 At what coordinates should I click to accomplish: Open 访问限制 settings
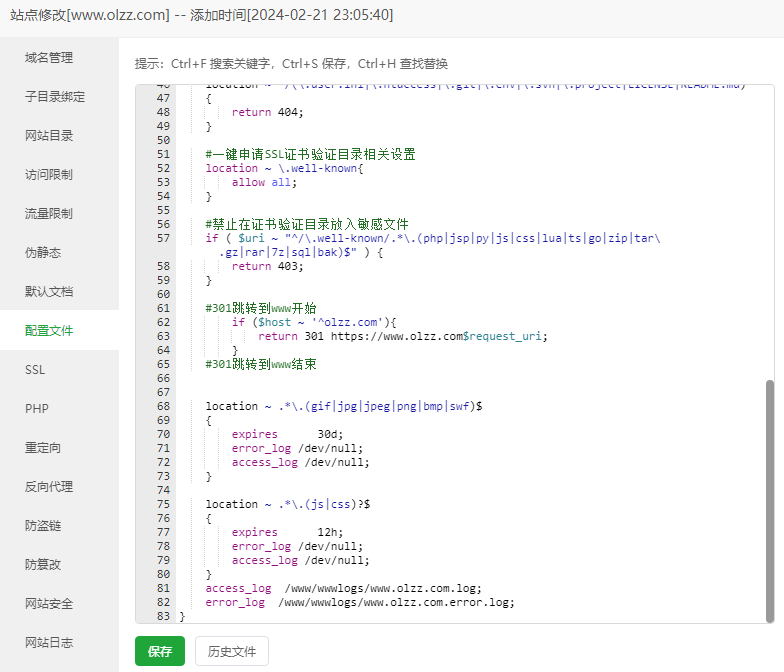[49, 174]
